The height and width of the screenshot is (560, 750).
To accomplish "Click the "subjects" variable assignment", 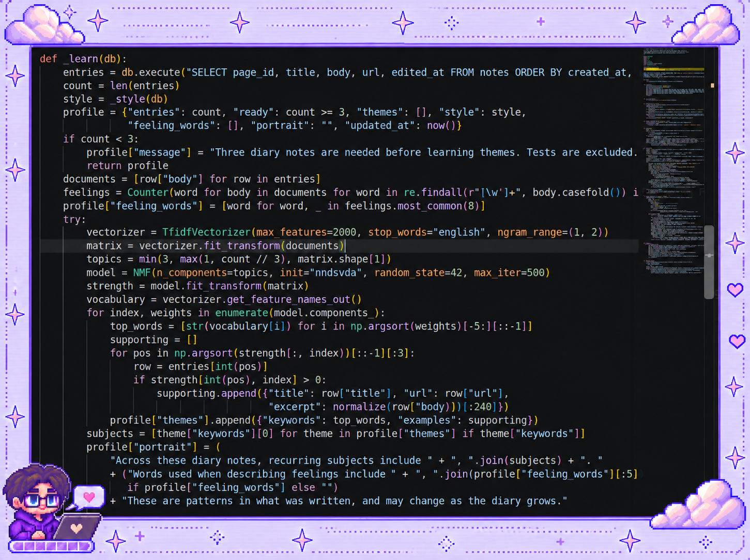I will coord(110,434).
